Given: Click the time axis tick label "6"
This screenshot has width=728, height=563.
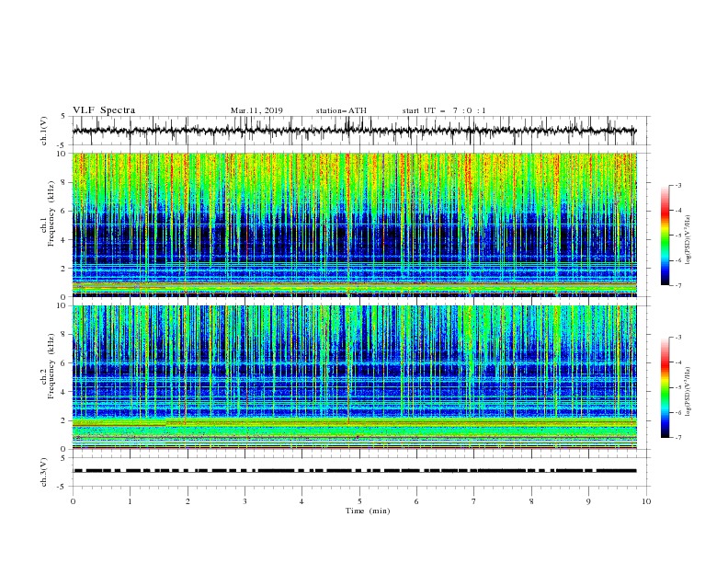Looking at the screenshot, I should (x=417, y=501).
